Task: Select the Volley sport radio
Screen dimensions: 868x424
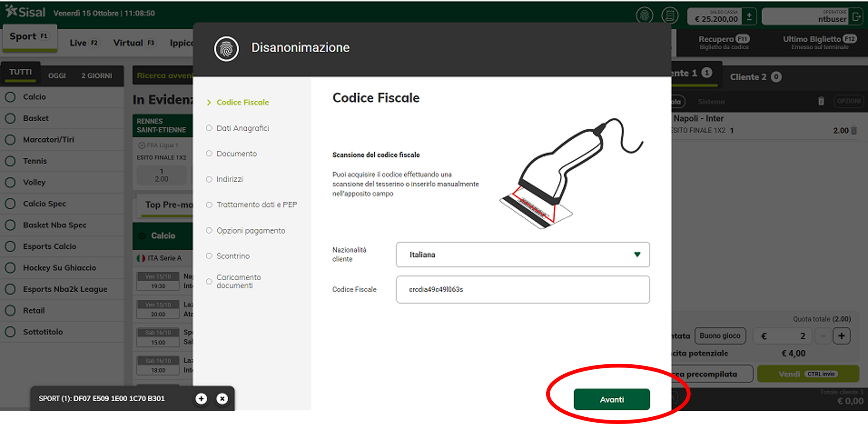Action: tap(10, 182)
